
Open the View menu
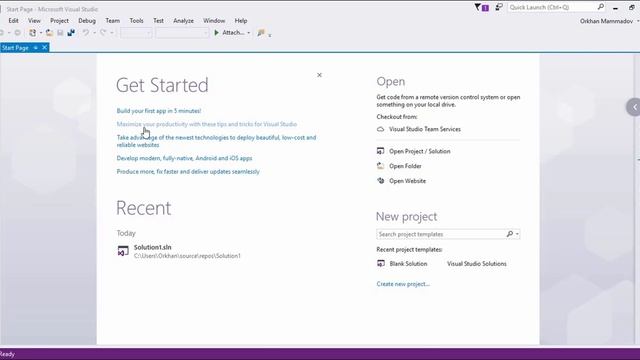coord(34,20)
